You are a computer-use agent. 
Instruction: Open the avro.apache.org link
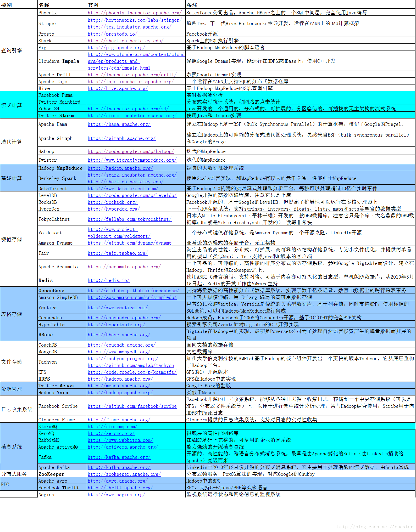(118, 481)
